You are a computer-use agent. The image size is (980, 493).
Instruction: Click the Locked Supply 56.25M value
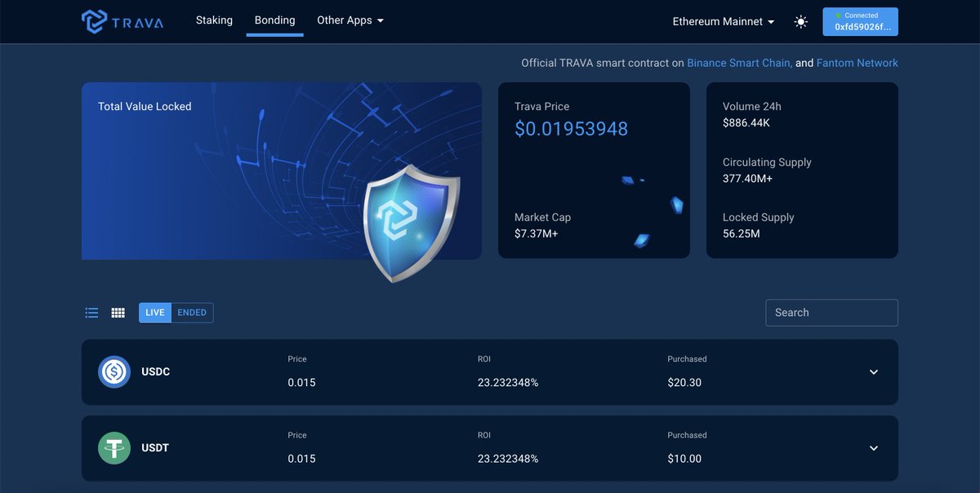click(742, 234)
